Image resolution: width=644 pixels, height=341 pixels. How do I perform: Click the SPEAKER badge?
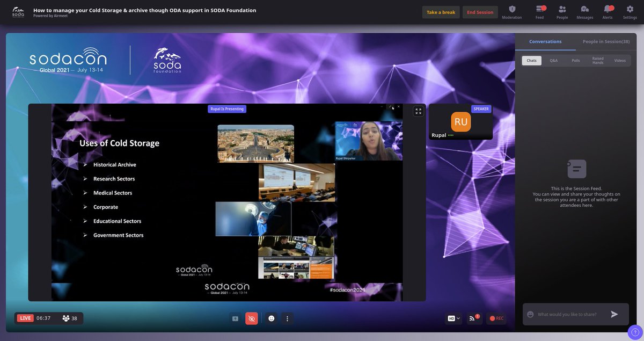481,108
